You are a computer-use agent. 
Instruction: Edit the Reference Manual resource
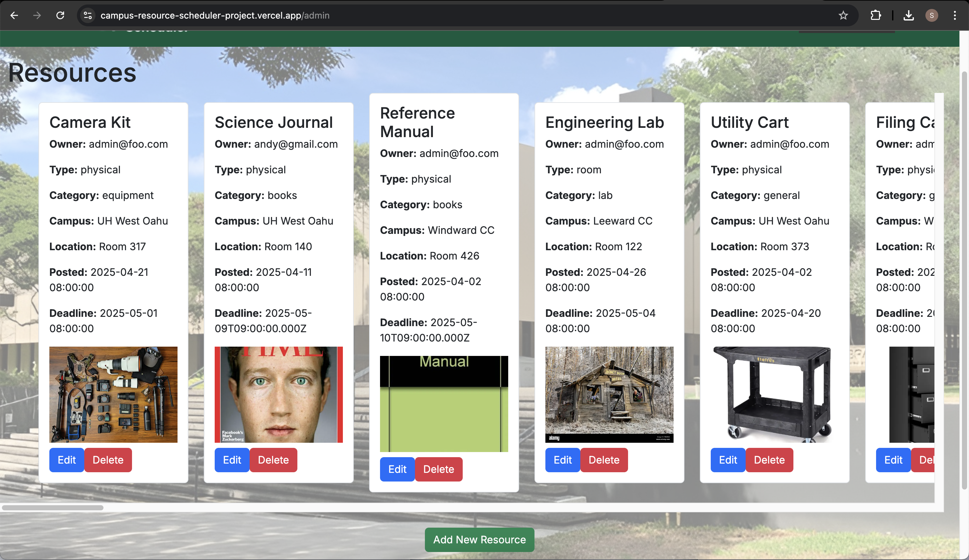397,469
